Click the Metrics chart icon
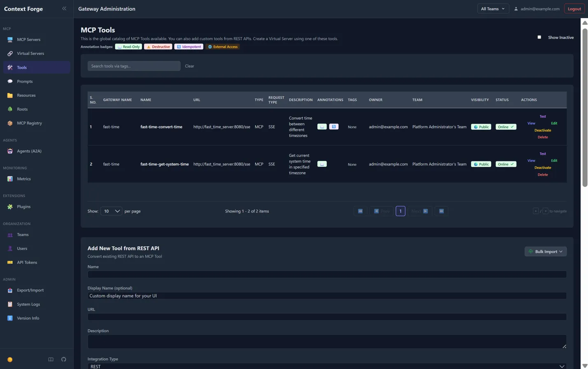The width and height of the screenshot is (588, 369). click(x=10, y=179)
